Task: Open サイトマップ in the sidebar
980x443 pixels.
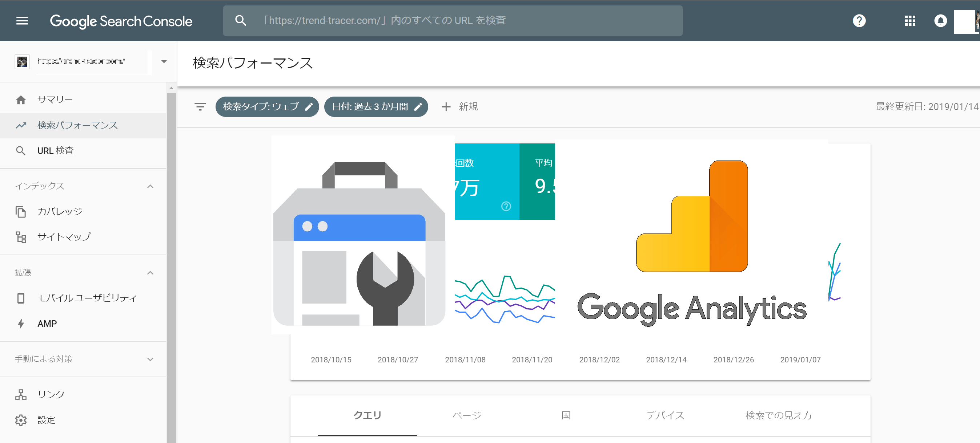Action: 83,237
